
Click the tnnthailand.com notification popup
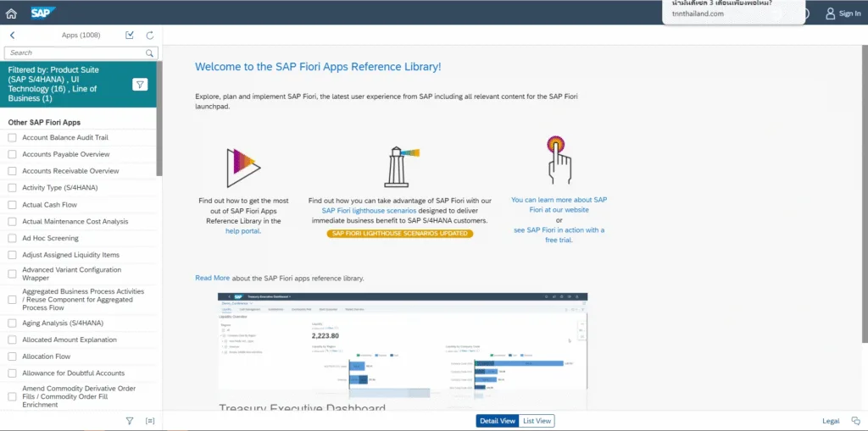pos(733,11)
